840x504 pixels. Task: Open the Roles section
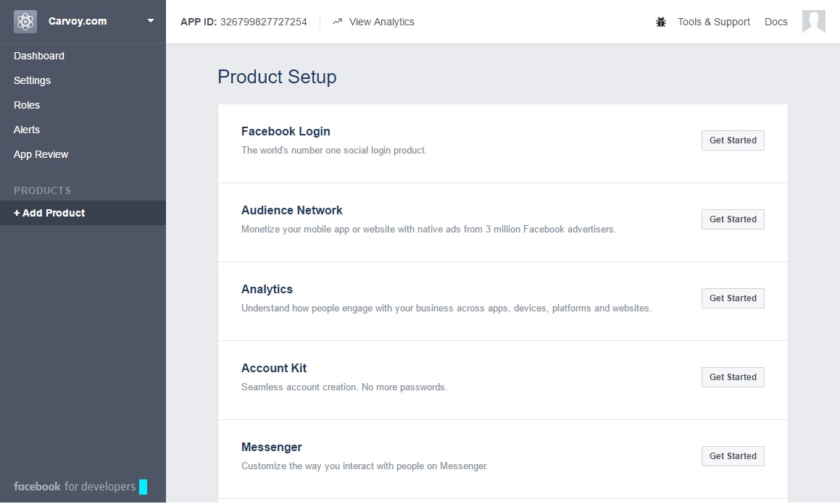tap(27, 105)
